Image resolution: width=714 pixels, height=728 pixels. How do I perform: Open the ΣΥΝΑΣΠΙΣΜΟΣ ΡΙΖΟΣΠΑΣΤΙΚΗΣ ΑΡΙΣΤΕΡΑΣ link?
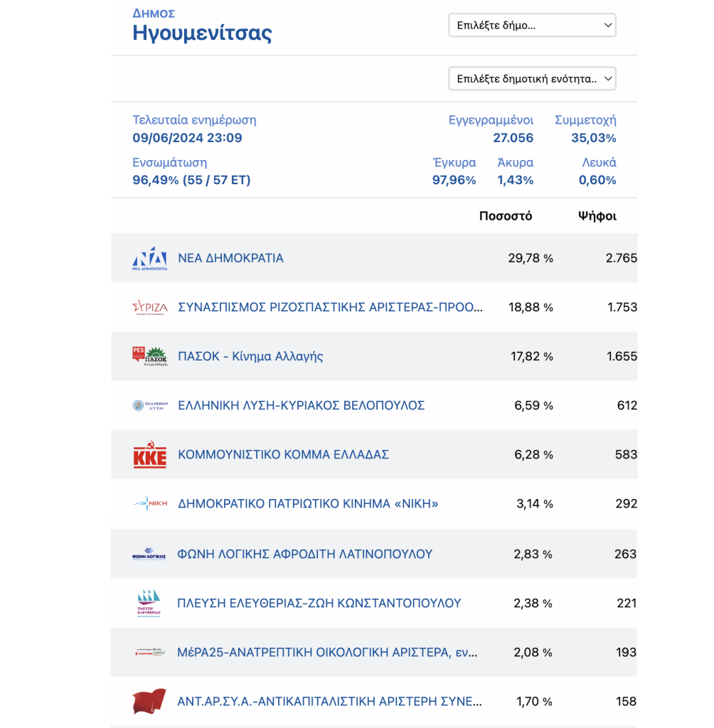pyautogui.click(x=330, y=307)
